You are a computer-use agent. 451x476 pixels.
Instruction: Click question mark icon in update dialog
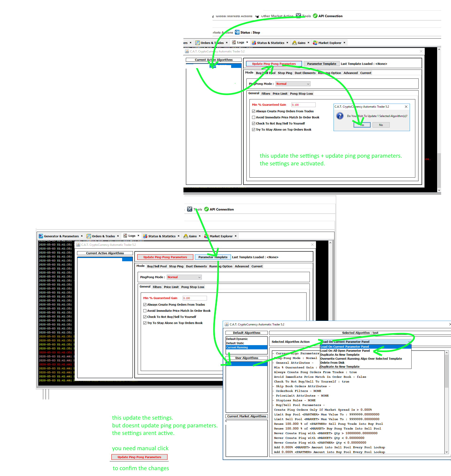[x=340, y=116]
